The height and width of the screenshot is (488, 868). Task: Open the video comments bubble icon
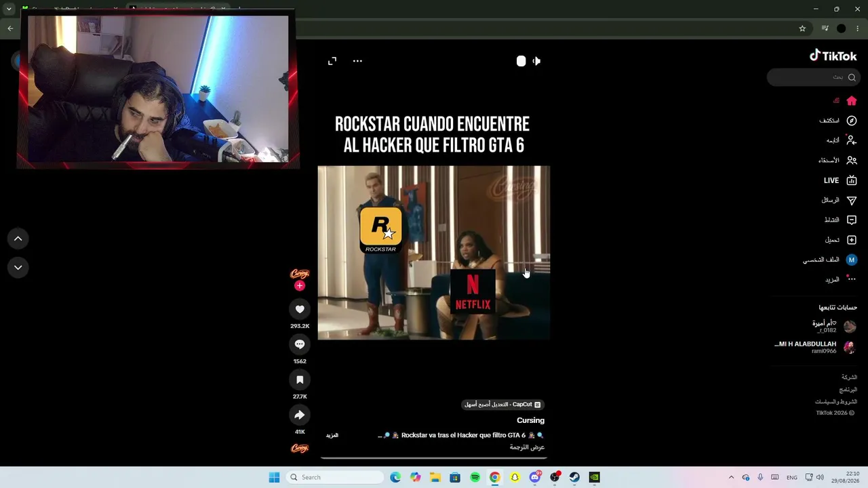pyautogui.click(x=300, y=344)
